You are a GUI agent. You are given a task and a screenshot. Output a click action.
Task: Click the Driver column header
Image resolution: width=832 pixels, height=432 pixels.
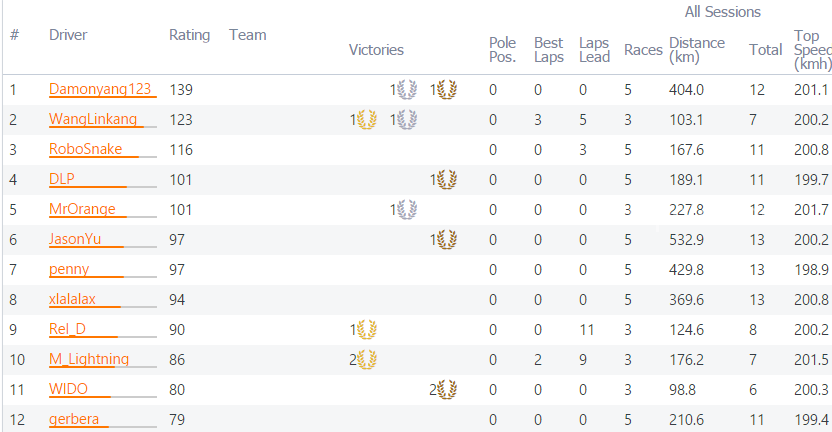[x=68, y=35]
